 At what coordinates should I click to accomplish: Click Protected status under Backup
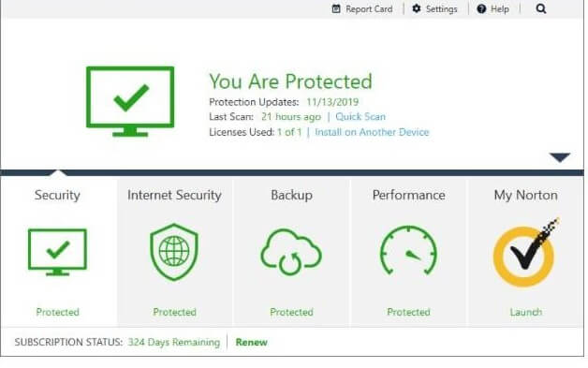pyautogui.click(x=291, y=312)
